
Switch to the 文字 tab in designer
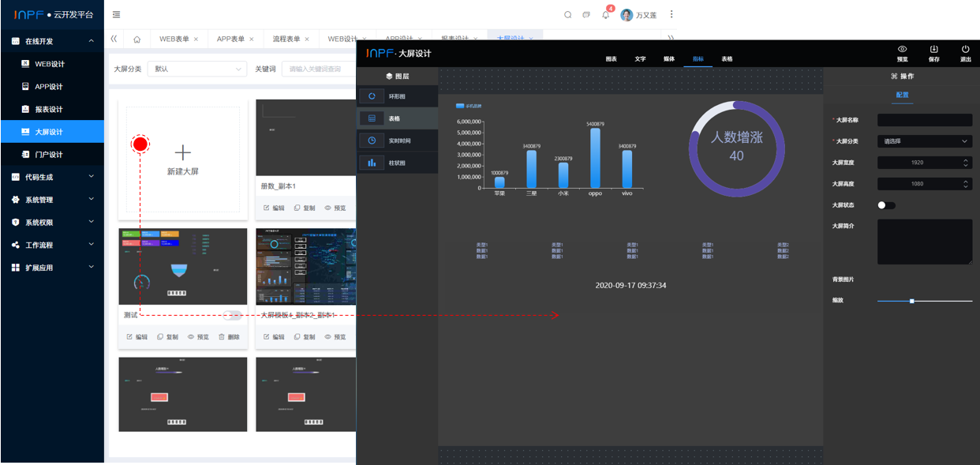click(x=640, y=59)
